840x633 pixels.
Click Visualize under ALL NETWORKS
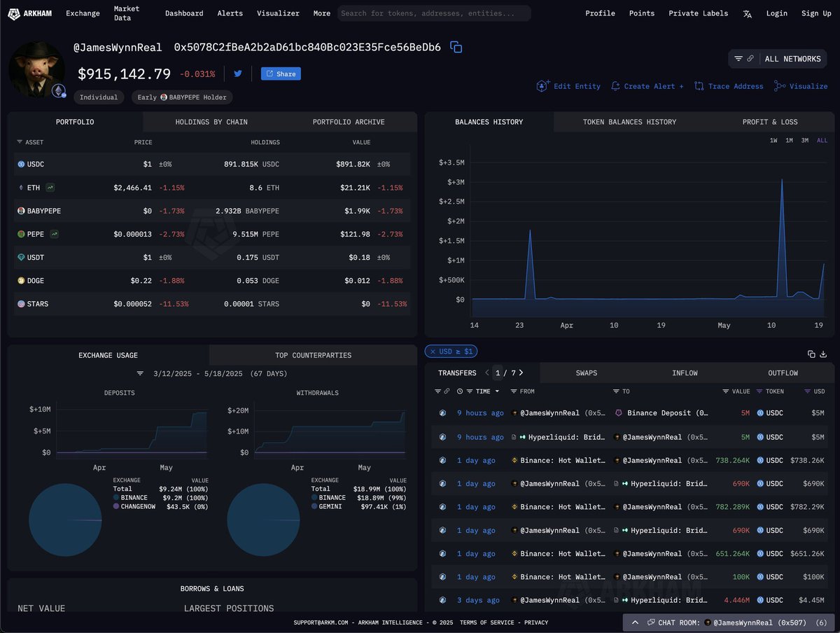point(801,86)
